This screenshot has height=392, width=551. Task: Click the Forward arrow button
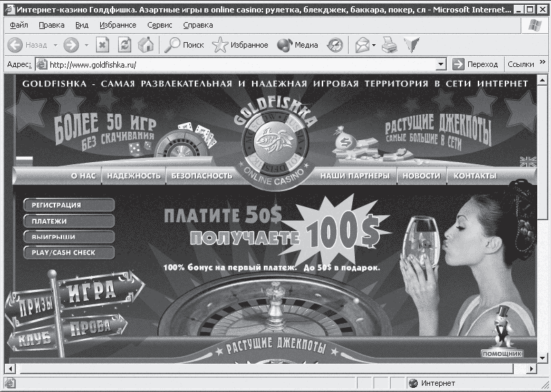pyautogui.click(x=70, y=45)
